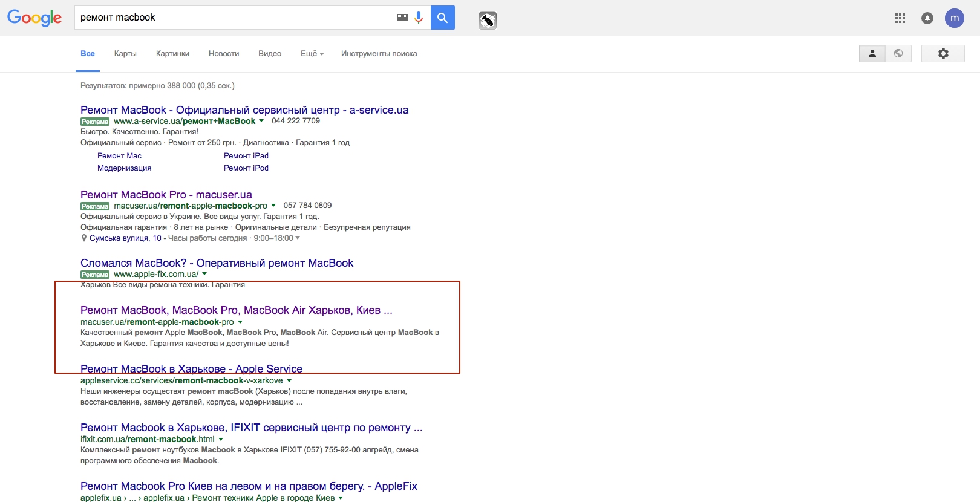This screenshot has height=502, width=980.
Task: Expand dropdown next to www.apple-fix.com.ua
Action: (204, 274)
